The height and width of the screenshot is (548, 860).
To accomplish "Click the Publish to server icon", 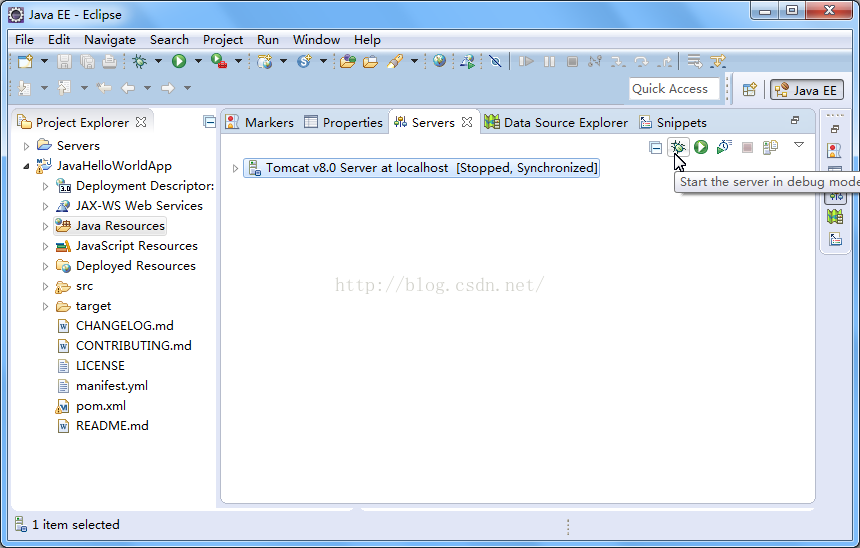I will [x=770, y=147].
